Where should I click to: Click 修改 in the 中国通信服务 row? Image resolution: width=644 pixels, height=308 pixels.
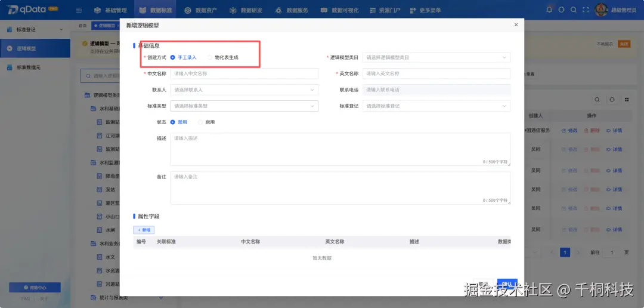pyautogui.click(x=569, y=130)
